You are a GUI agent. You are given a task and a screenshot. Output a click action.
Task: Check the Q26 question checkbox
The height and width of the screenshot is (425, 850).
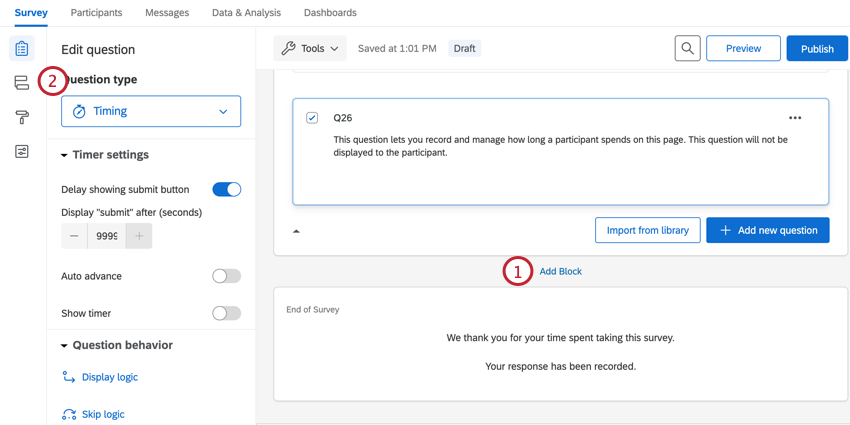(x=312, y=118)
